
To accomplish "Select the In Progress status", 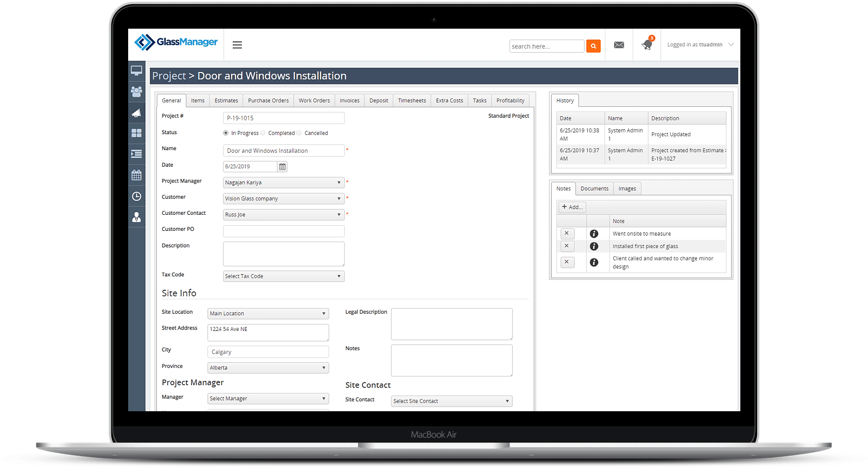I will [x=226, y=133].
